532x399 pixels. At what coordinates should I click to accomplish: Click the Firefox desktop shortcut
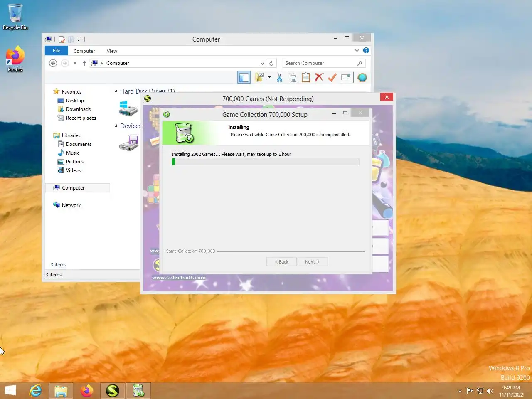(x=15, y=59)
